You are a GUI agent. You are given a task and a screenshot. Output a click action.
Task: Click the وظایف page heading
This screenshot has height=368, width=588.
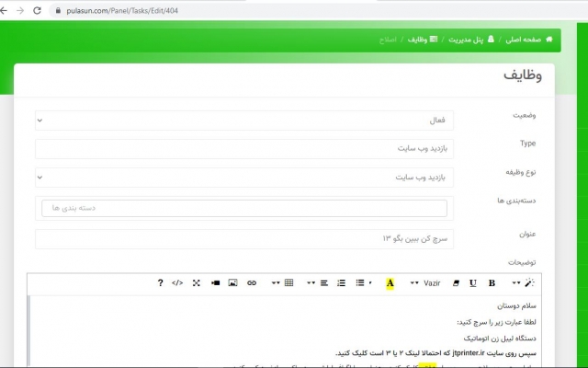523,75
